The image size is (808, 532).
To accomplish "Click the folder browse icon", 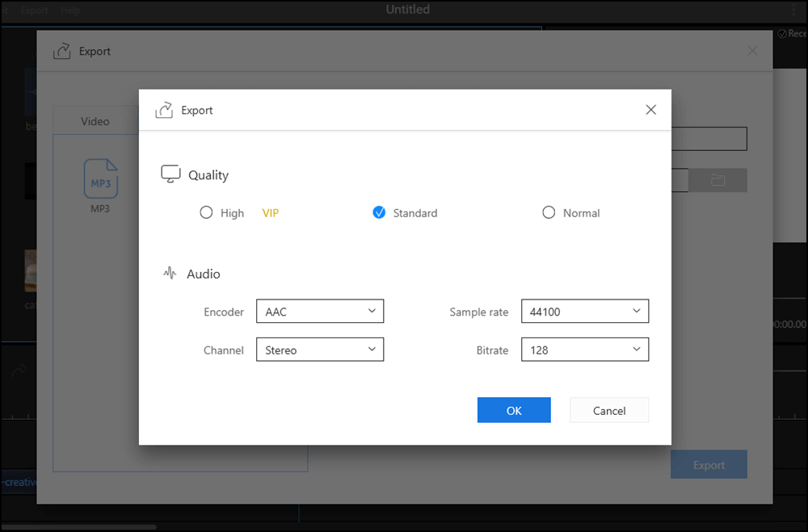I will click(718, 180).
